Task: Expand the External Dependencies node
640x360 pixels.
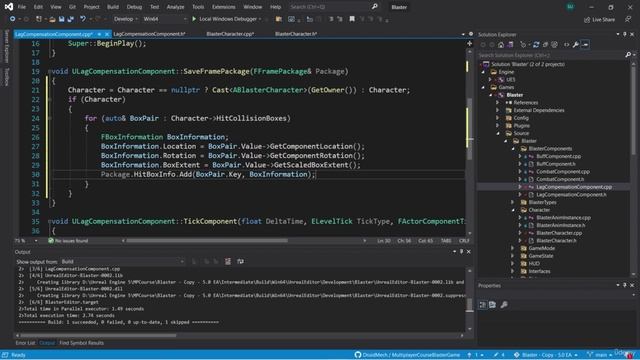Action: pos(498,110)
